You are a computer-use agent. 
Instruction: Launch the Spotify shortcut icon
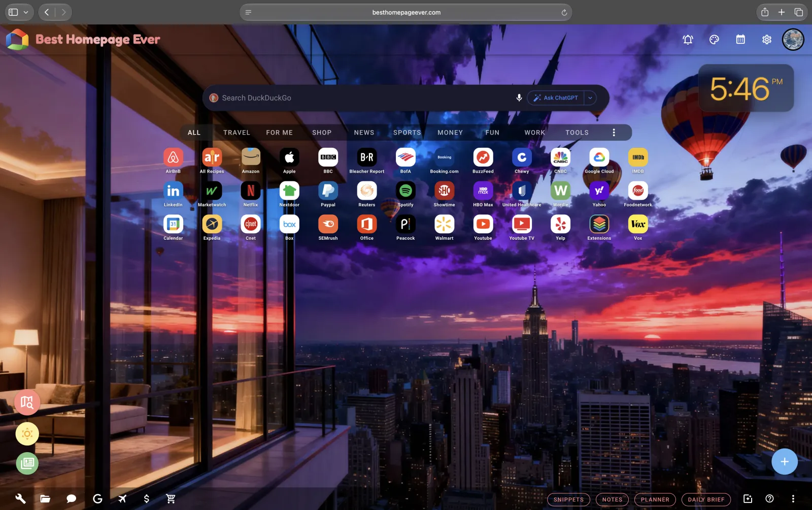[x=405, y=191]
